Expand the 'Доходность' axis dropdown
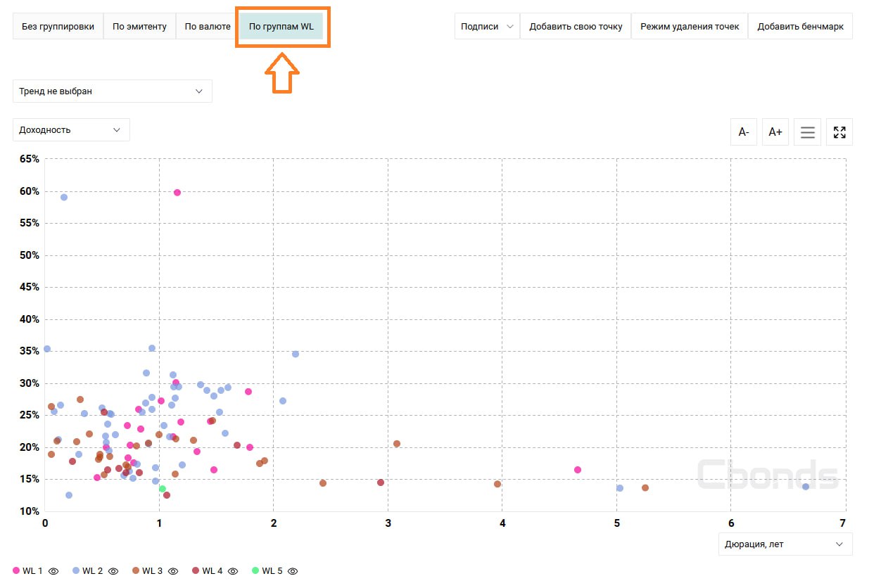 [71, 130]
